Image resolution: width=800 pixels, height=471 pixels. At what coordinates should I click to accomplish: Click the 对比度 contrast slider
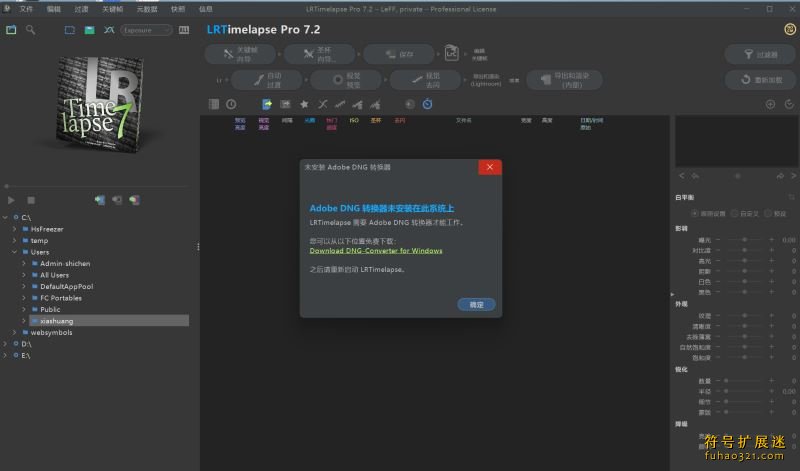pos(745,250)
